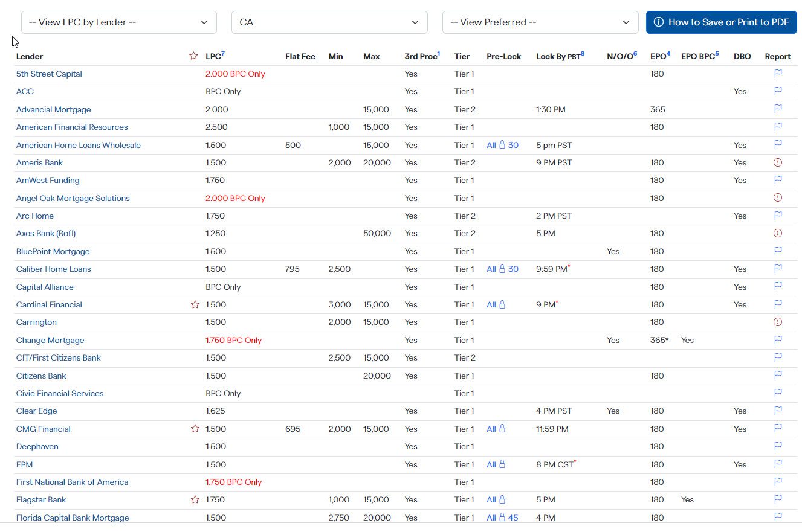Click Lock By PST footnote 8
The height and width of the screenshot is (532, 802).
pyautogui.click(x=583, y=54)
